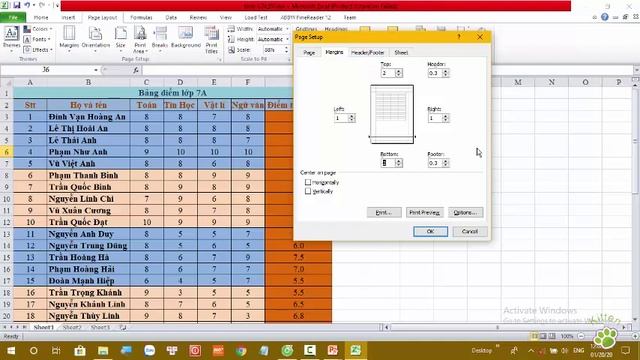Open the notification center icon
The width and height of the screenshot is (640, 360).
[x=626, y=350]
